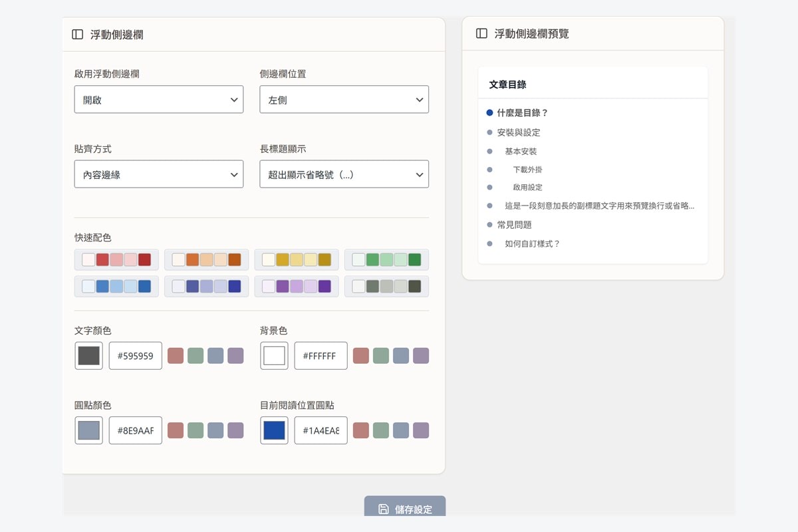Select preview entry 什麼是目錄？
This screenshot has height=532, width=798.
point(523,113)
